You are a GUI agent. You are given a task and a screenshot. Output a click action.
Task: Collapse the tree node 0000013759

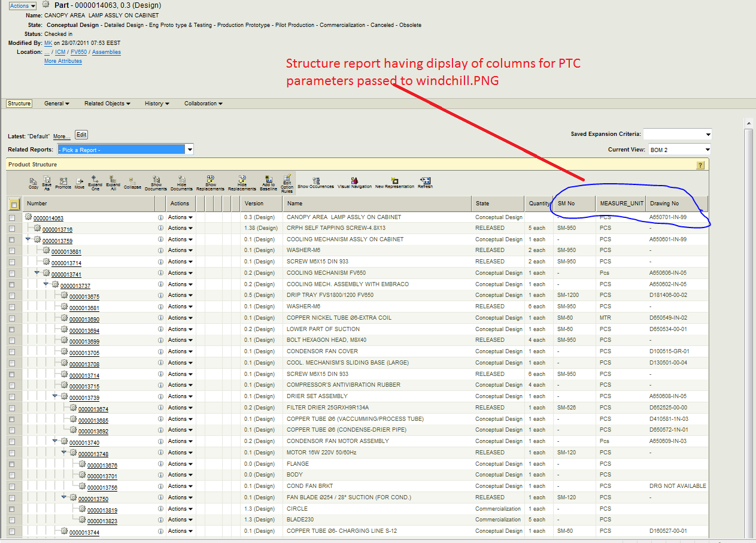[28, 239]
